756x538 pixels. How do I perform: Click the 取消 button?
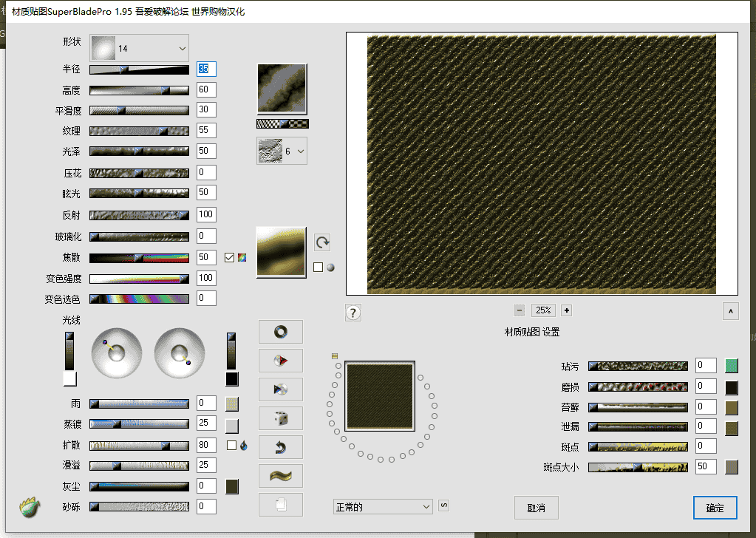tap(536, 508)
